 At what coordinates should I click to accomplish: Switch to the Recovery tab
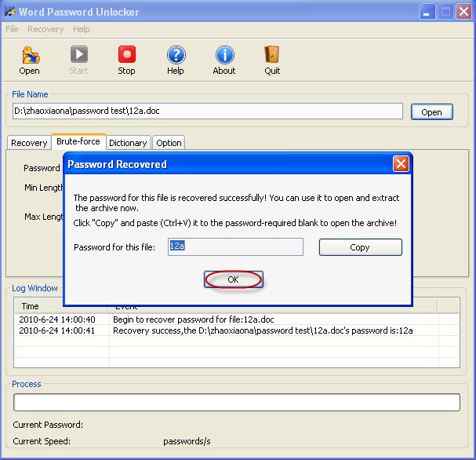[29, 143]
